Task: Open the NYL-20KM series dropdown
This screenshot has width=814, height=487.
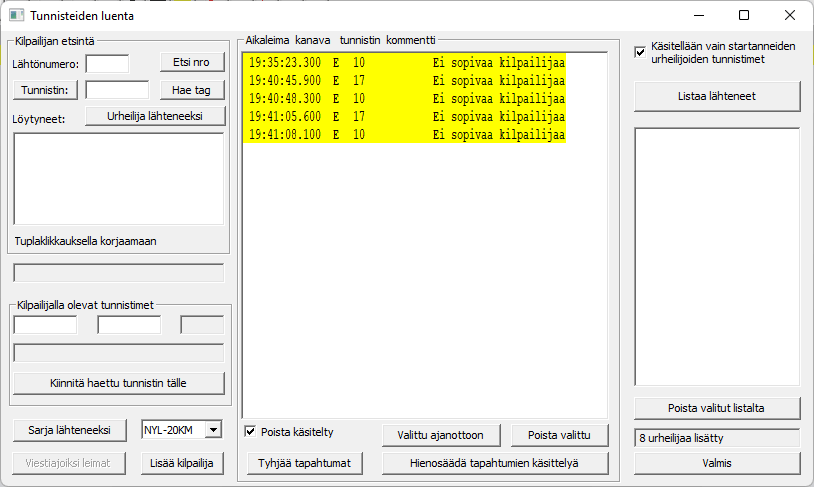Action: tap(212, 430)
